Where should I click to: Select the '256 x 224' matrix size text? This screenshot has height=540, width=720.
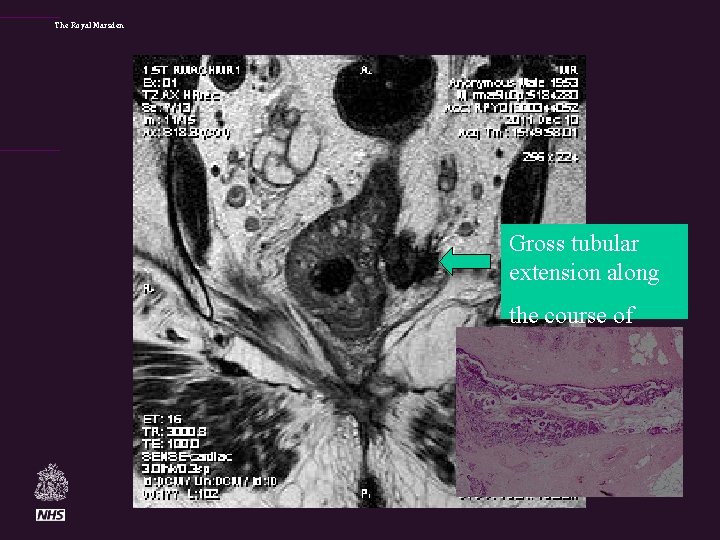pyautogui.click(x=551, y=157)
